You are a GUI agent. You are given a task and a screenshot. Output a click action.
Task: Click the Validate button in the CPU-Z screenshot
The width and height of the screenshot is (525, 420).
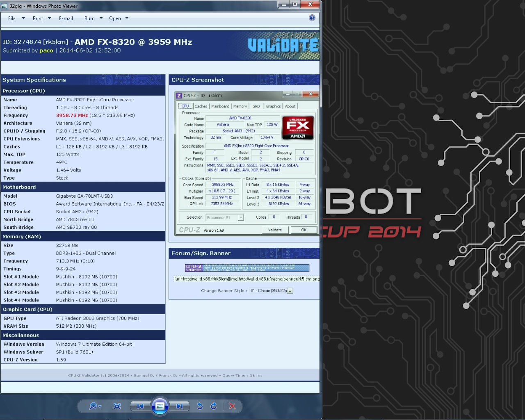pos(275,230)
